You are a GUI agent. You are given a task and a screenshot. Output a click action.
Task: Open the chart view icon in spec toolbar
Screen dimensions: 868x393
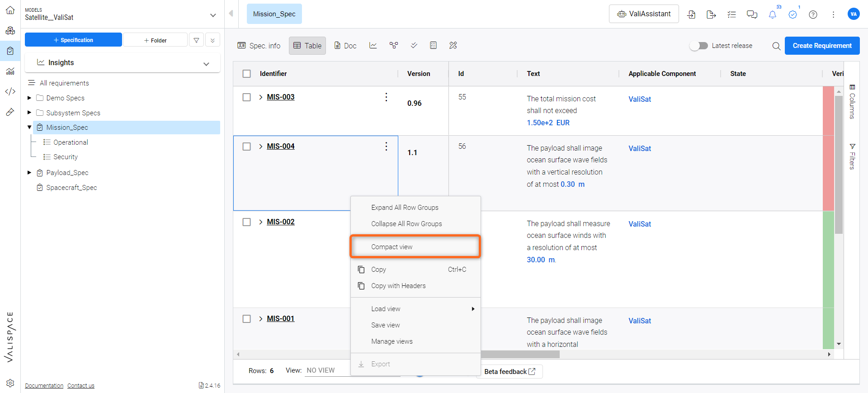pos(373,45)
